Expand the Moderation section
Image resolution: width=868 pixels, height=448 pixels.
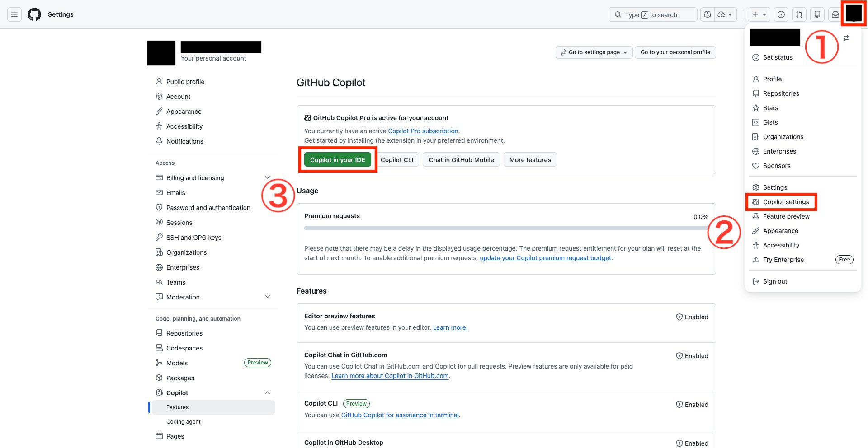point(267,297)
